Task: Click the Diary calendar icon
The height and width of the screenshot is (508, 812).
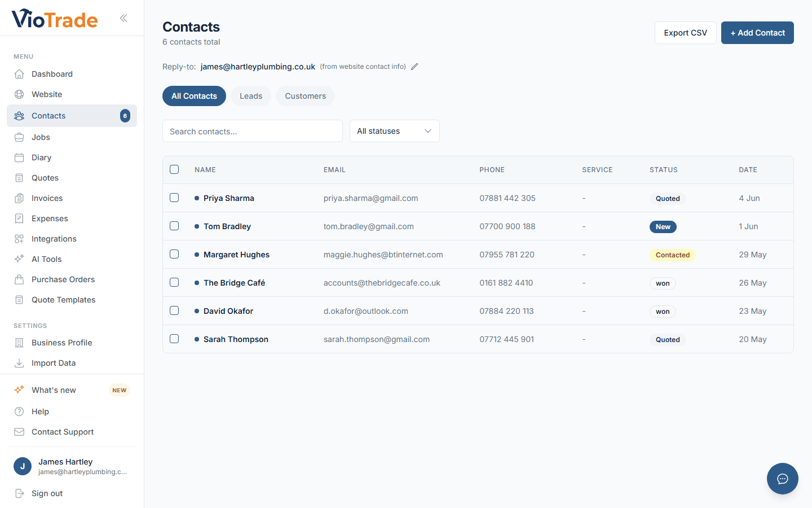Action: pos(19,157)
